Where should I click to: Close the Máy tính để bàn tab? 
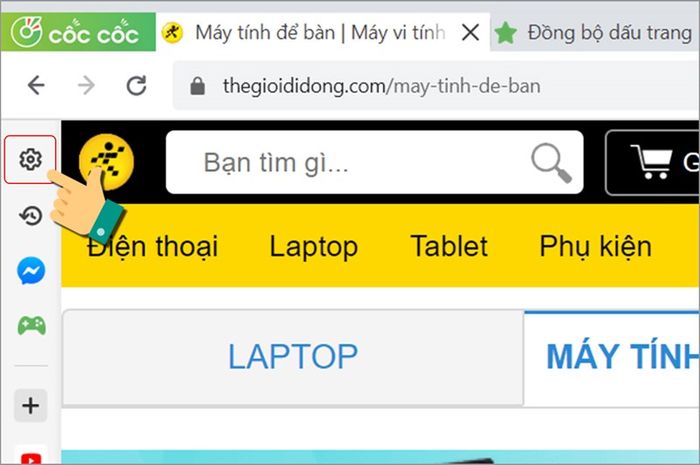(x=471, y=33)
